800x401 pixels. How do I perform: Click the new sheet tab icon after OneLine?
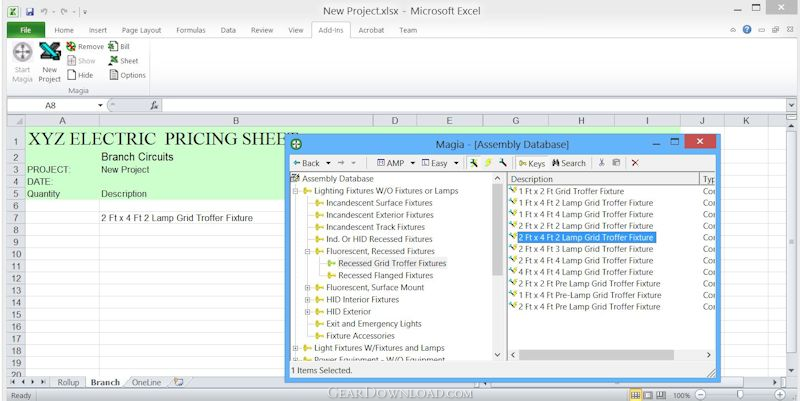(x=178, y=382)
